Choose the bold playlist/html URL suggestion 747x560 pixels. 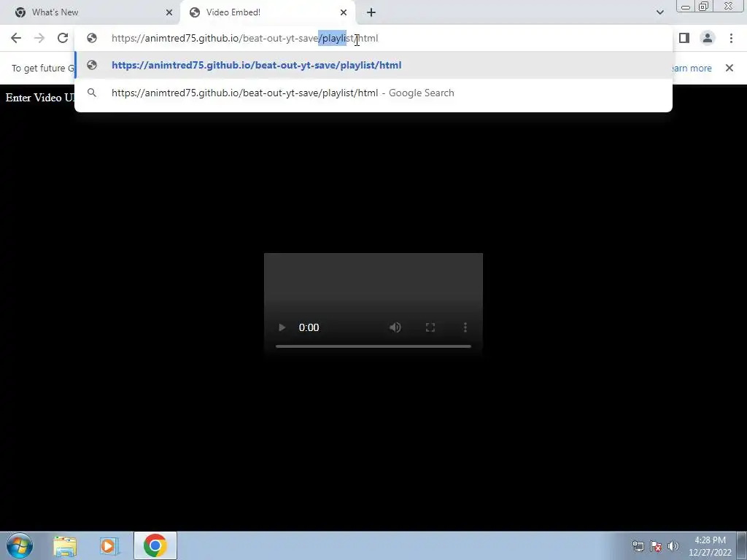pyautogui.click(x=373, y=65)
